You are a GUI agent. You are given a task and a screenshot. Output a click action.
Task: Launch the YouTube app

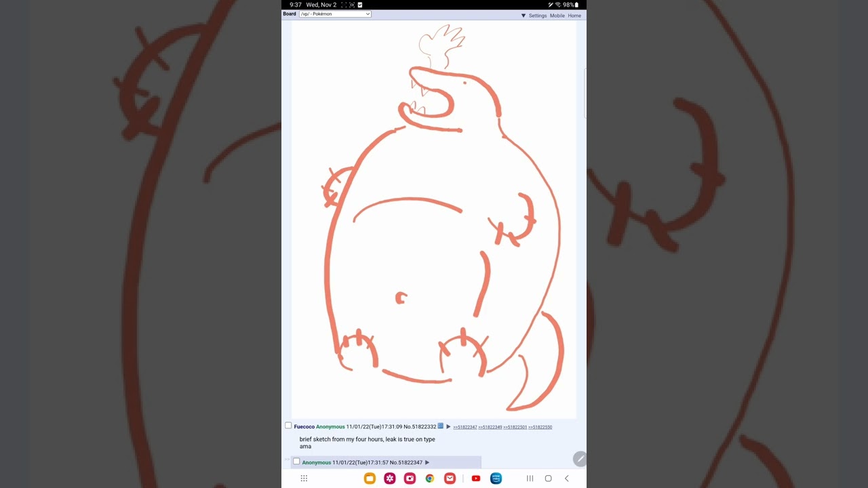coord(476,479)
